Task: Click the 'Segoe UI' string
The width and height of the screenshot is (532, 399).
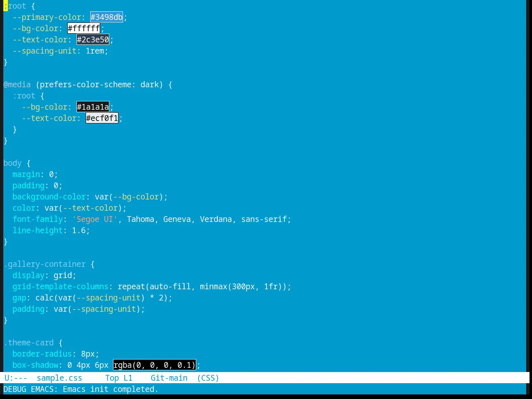Action: click(95, 219)
